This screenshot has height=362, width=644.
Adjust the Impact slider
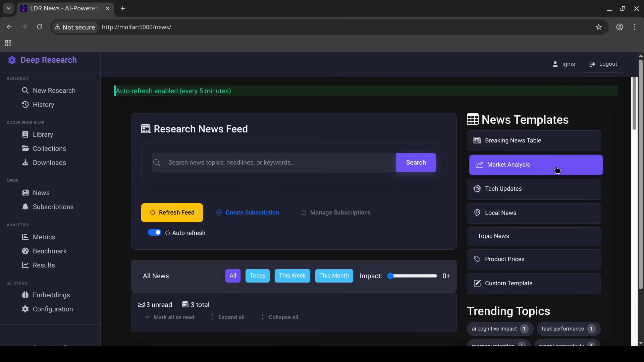(412, 276)
